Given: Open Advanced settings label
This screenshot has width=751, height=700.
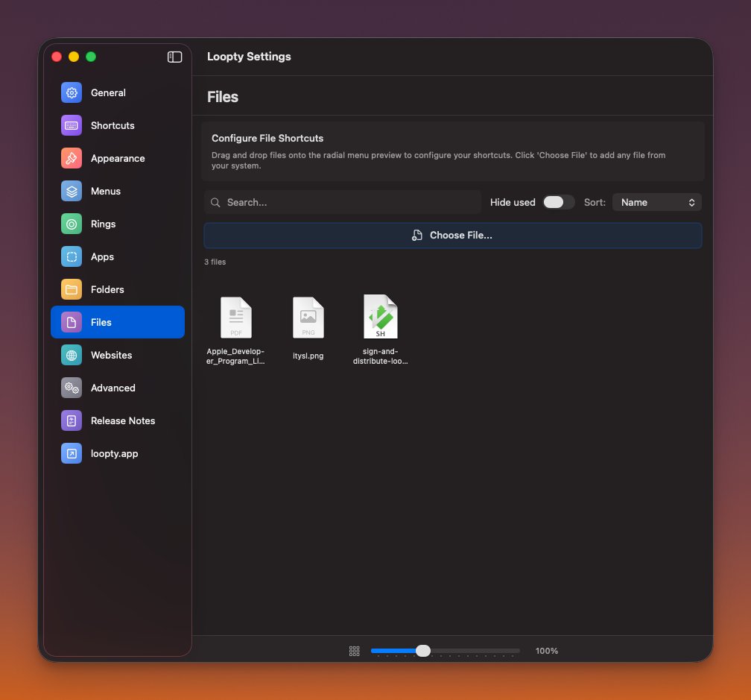Looking at the screenshot, I should 113,388.
